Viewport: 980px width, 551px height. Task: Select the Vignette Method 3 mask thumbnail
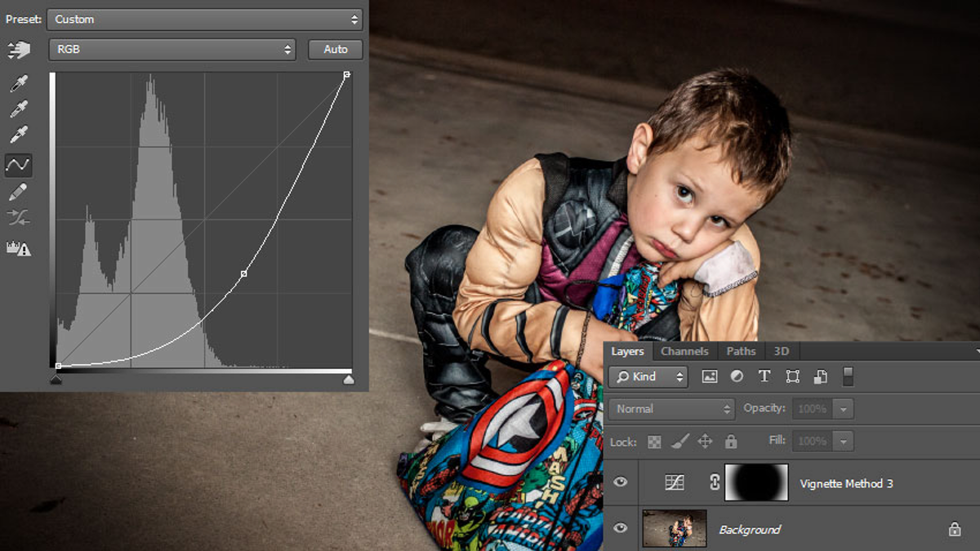pyautogui.click(x=755, y=482)
